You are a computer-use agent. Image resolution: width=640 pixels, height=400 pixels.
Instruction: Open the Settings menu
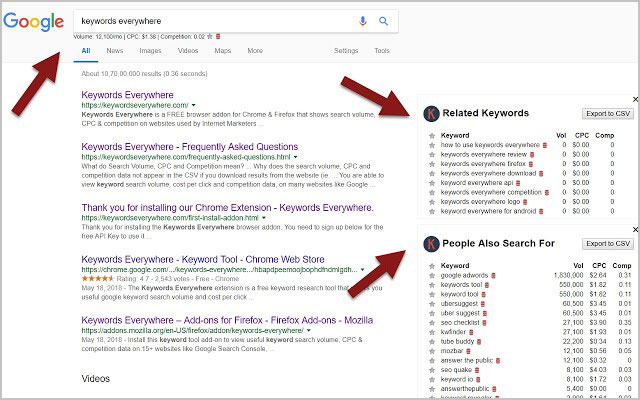[x=346, y=51]
